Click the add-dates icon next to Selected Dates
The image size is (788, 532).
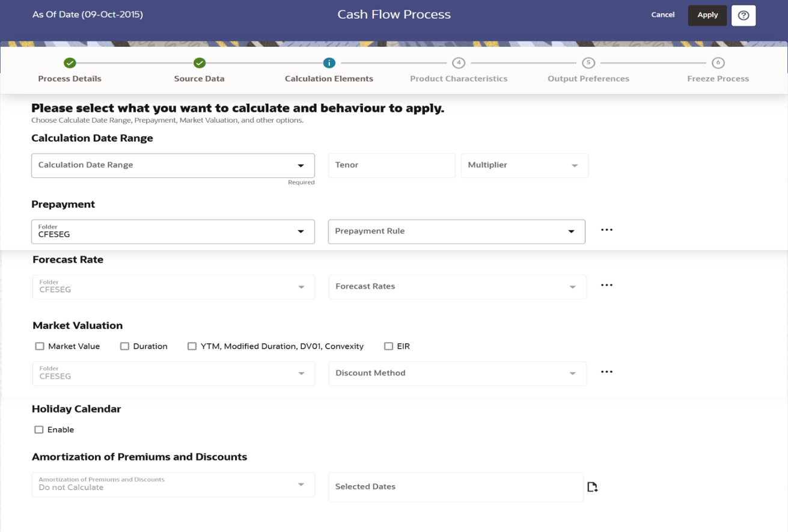click(x=593, y=486)
